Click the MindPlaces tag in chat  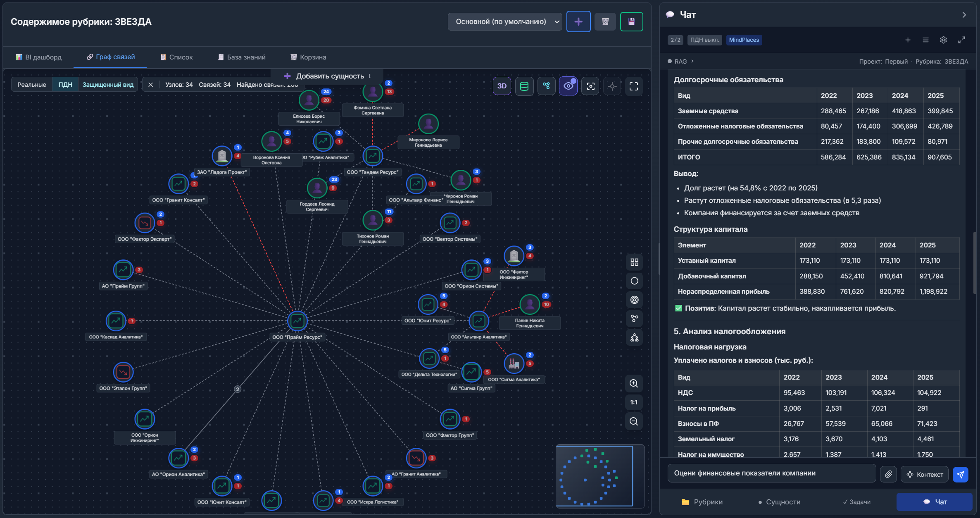pyautogui.click(x=744, y=40)
